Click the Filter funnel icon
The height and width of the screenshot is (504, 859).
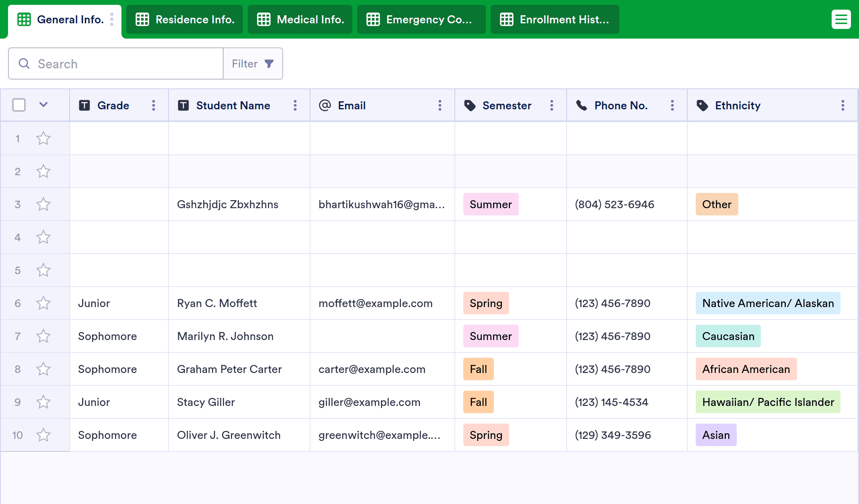click(269, 64)
